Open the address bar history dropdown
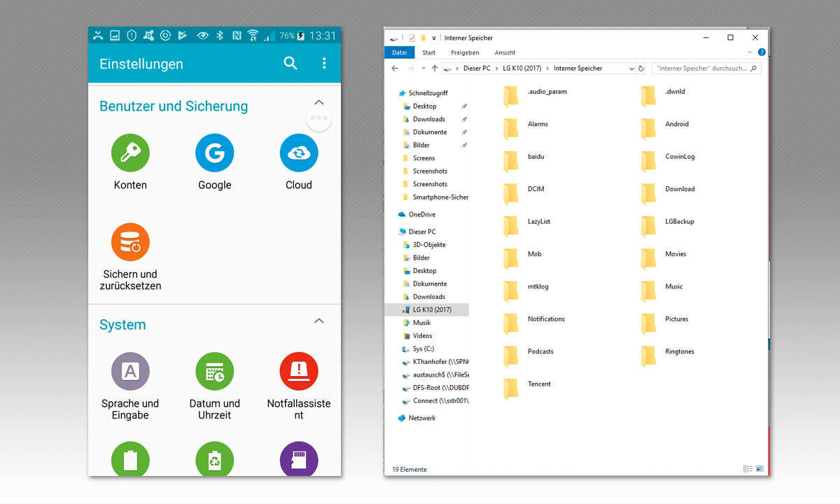This screenshot has height=504, width=840. (631, 69)
